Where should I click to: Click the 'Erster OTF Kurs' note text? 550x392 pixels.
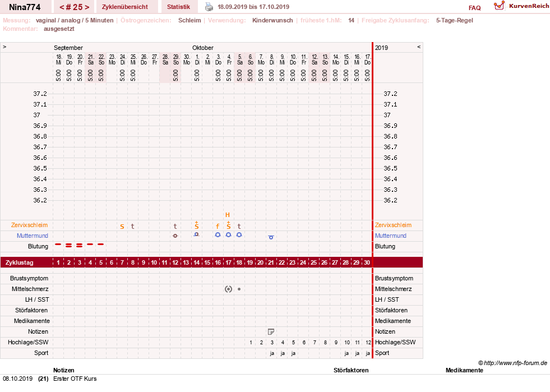(x=75, y=379)
